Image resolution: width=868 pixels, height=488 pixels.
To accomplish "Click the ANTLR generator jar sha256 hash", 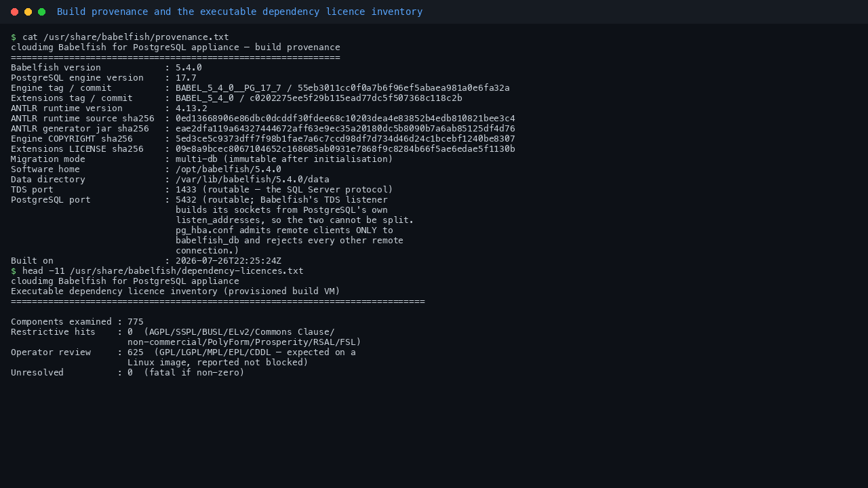I will click(x=345, y=129).
